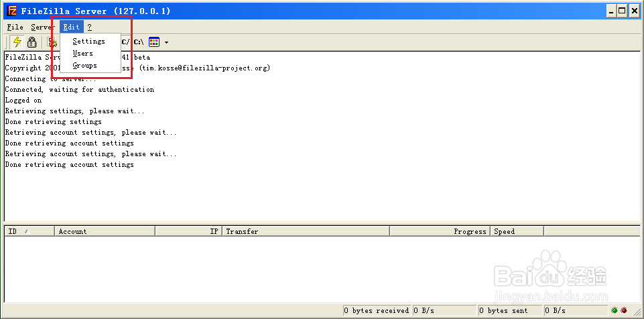The width and height of the screenshot is (644, 319).
Task: Click 'Retrieving settings, please wait...' log line
Action: 75,111
